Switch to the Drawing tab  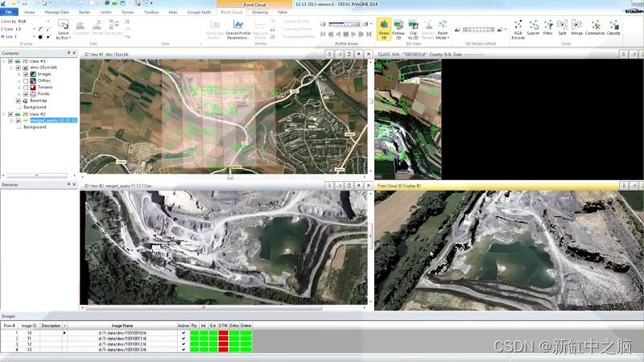pos(260,12)
